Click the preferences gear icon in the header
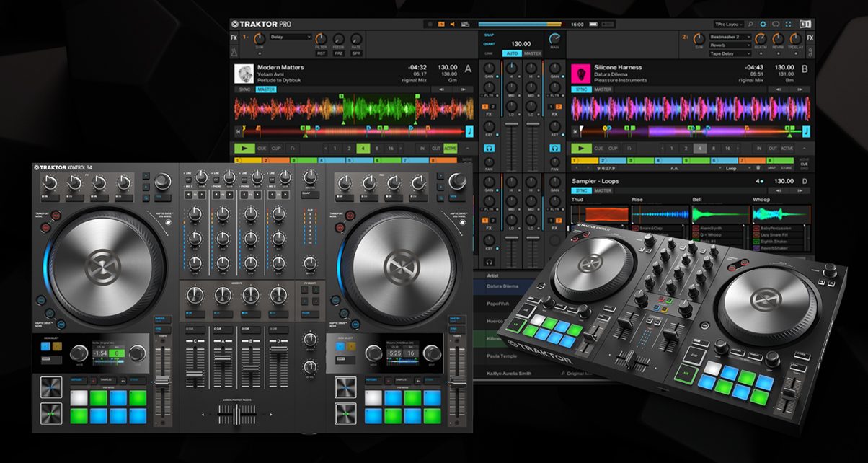The image size is (868, 463). pos(763,25)
